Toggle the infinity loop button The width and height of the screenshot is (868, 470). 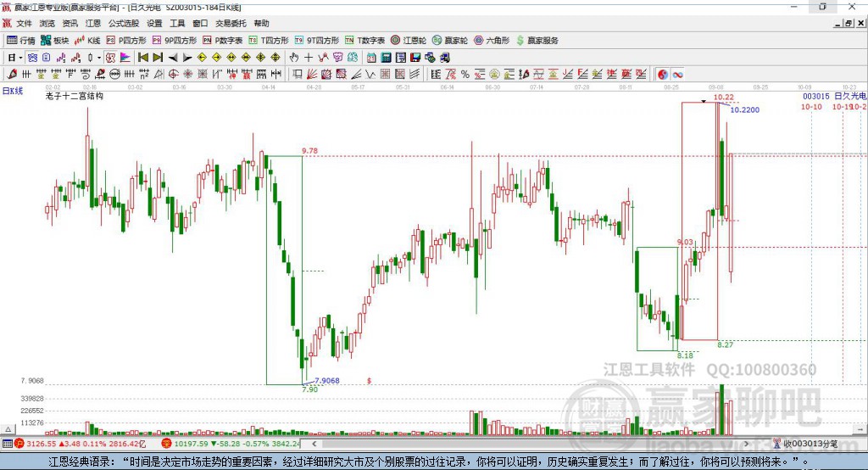coord(677,75)
